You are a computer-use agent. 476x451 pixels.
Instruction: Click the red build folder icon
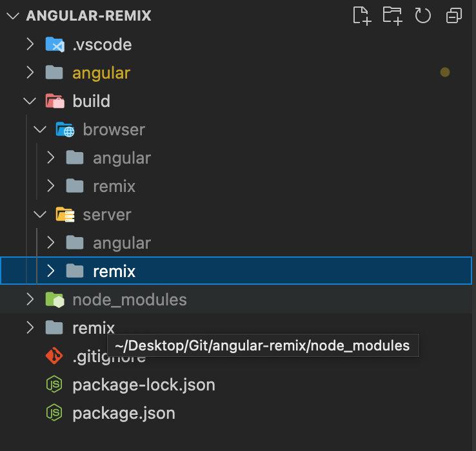(x=55, y=101)
